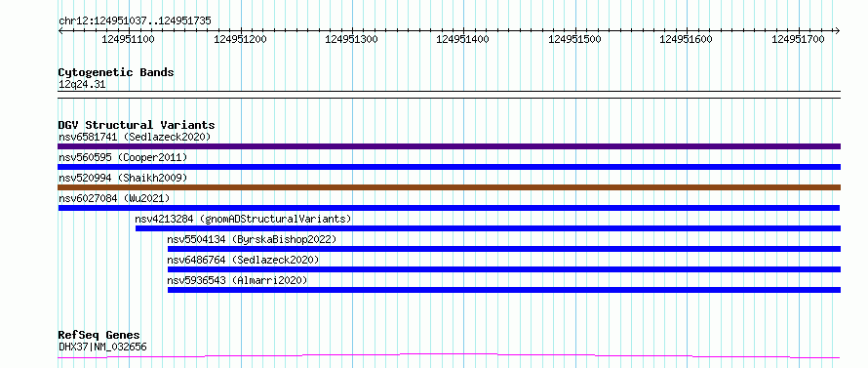Click the DGV Structural Variants track heading
The image size is (868, 368).
click(137, 125)
